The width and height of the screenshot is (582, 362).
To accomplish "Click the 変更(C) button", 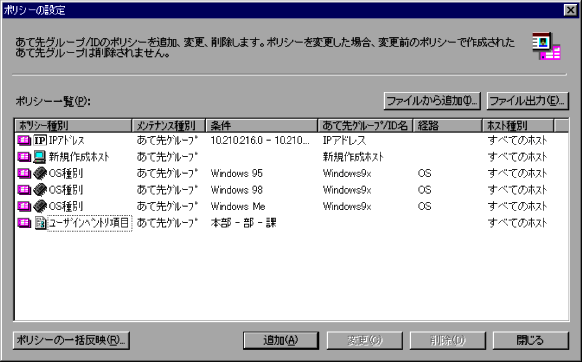I will [x=364, y=340].
